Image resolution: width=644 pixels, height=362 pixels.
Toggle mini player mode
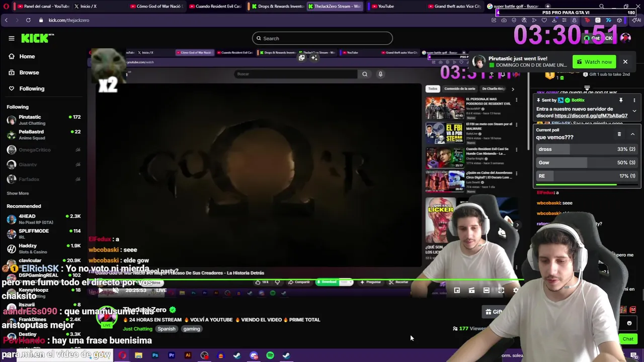pyautogui.click(x=457, y=290)
